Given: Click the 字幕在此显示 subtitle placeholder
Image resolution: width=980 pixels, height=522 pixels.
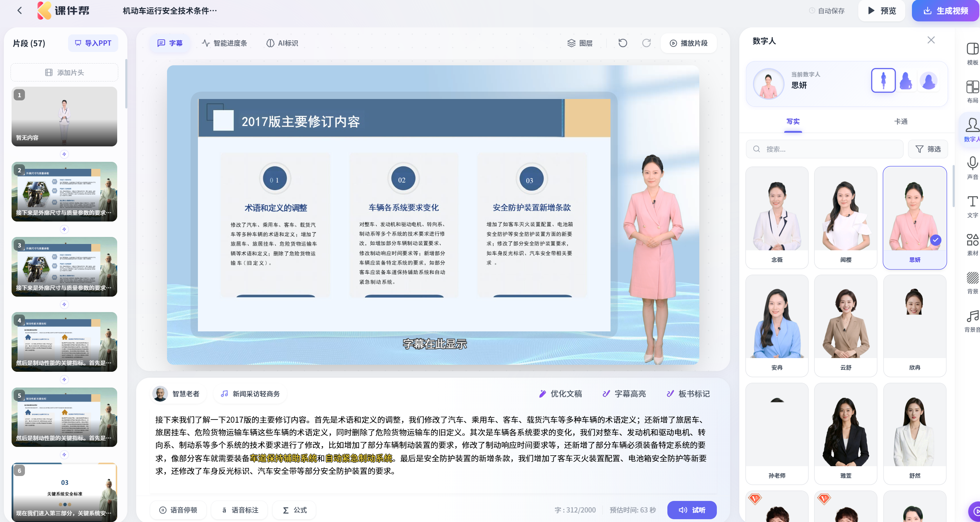Looking at the screenshot, I should 435,344.
